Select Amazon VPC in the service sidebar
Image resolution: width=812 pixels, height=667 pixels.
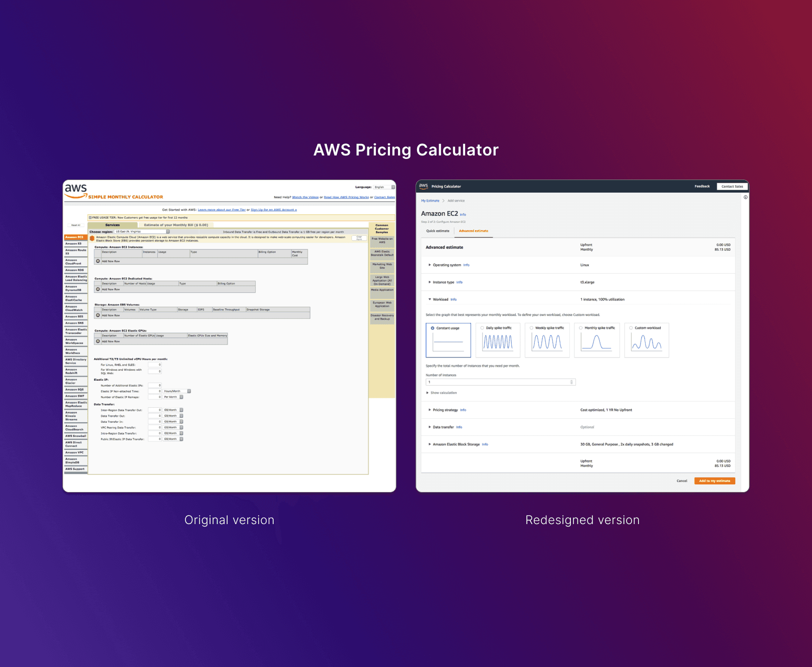tap(76, 453)
